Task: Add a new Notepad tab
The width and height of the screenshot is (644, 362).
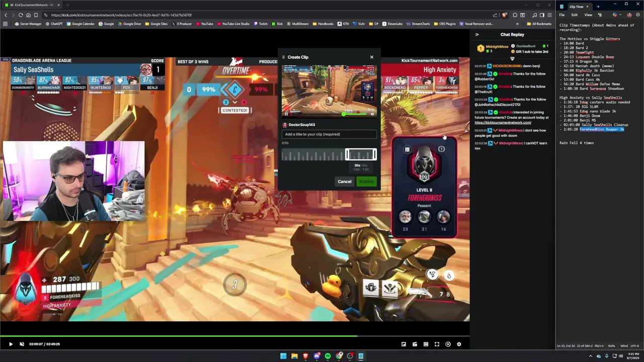Action: (x=598, y=7)
